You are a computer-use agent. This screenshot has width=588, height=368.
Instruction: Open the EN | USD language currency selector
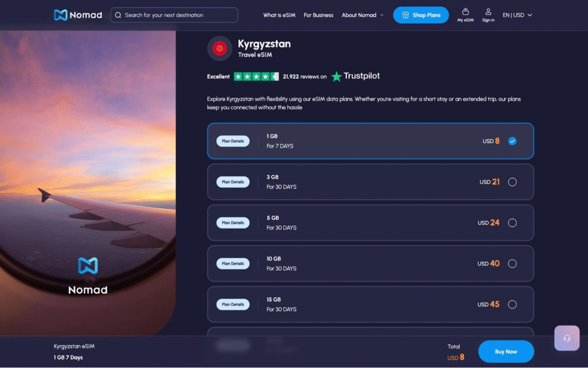point(517,15)
